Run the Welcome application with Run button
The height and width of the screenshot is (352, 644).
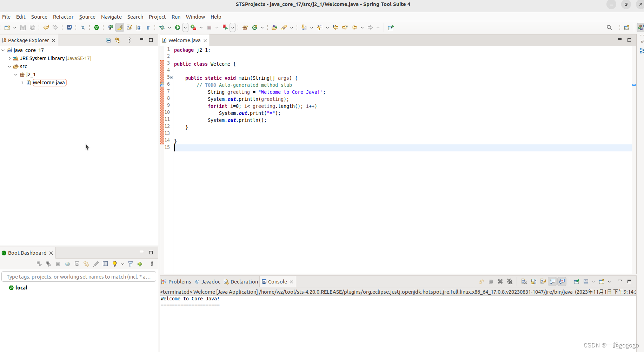178,27
